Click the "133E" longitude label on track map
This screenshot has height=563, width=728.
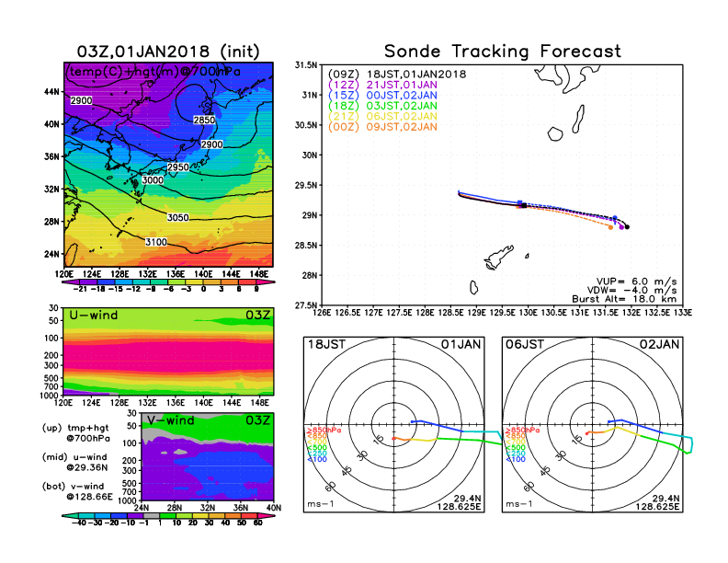[682, 313]
